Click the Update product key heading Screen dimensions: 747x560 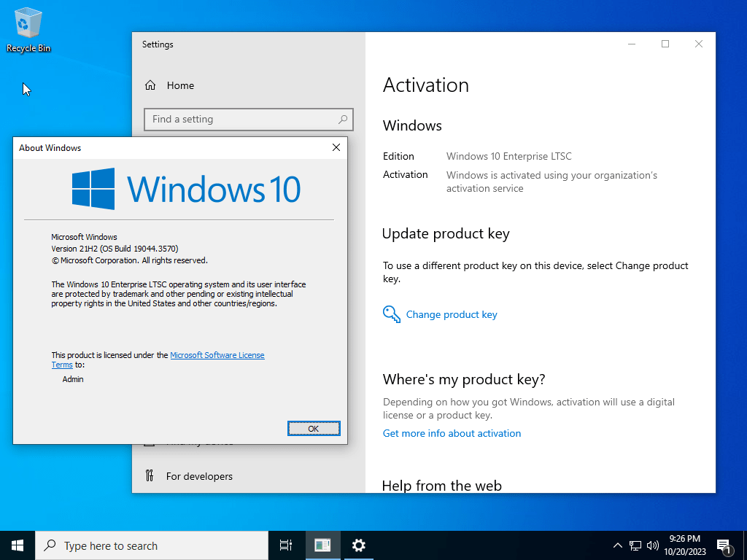(x=446, y=234)
